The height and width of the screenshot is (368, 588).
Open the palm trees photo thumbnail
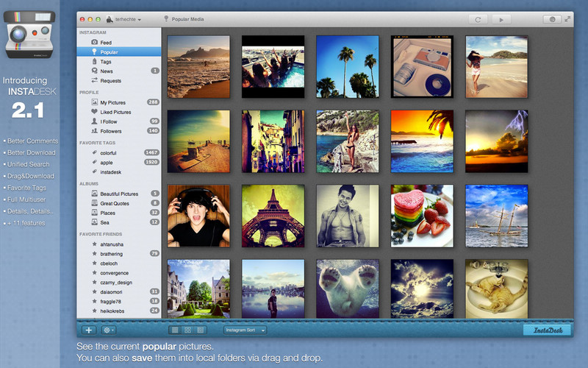click(x=348, y=67)
